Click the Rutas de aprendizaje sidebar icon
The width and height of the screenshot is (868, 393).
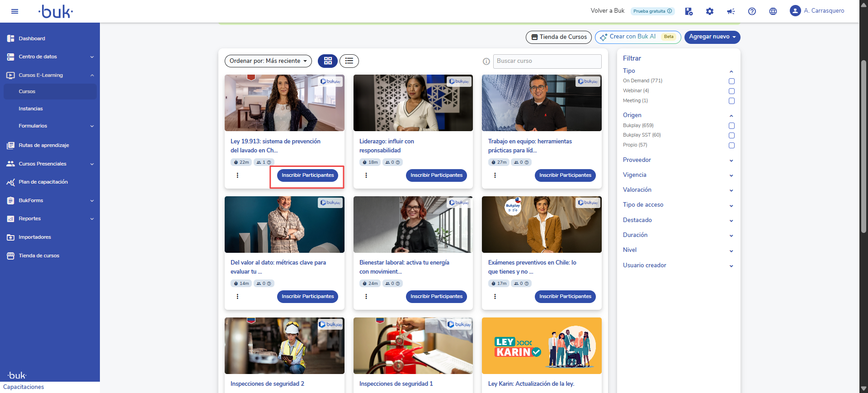click(10, 145)
